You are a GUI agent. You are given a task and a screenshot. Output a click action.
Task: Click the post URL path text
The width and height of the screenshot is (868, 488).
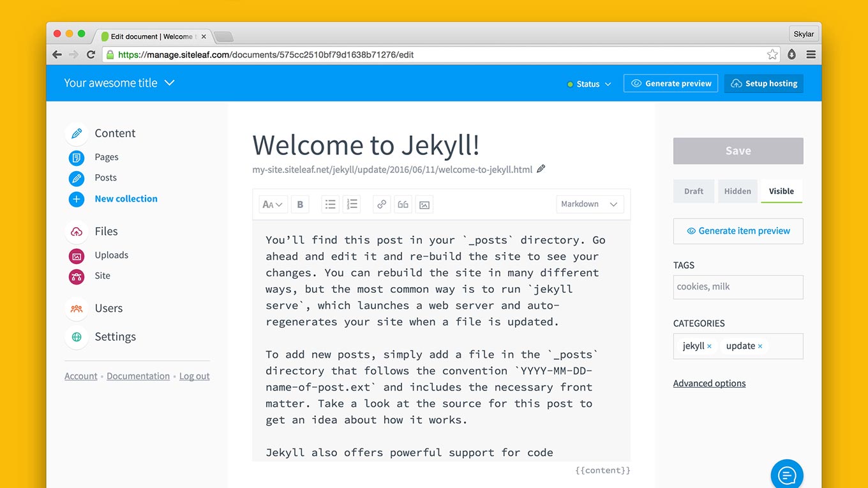pyautogui.click(x=392, y=170)
